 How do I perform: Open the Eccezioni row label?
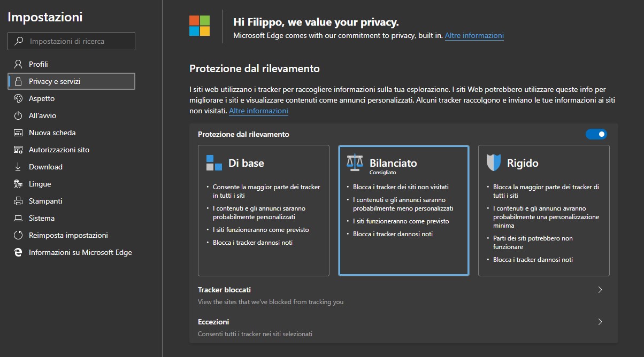coord(213,322)
